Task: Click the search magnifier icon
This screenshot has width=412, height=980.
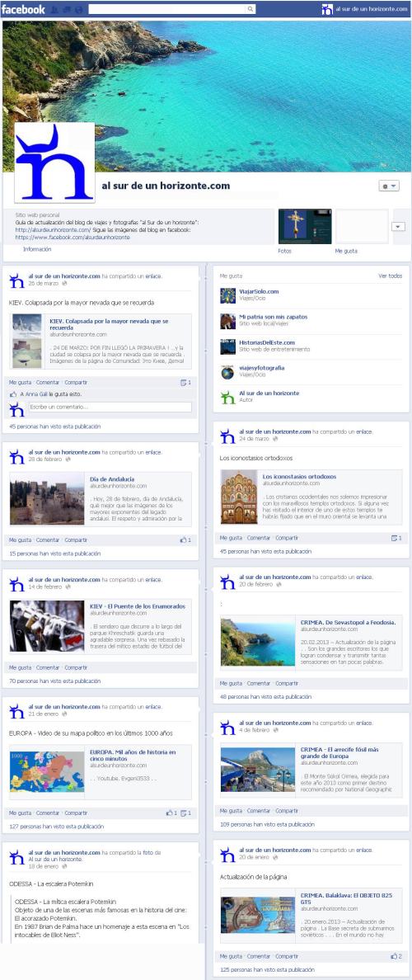Action: [x=250, y=9]
